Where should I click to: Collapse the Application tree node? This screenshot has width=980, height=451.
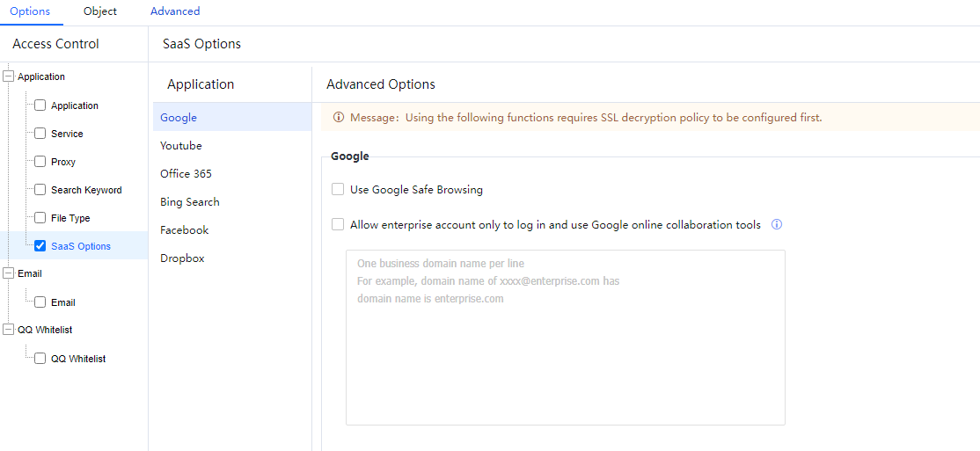coord(9,76)
